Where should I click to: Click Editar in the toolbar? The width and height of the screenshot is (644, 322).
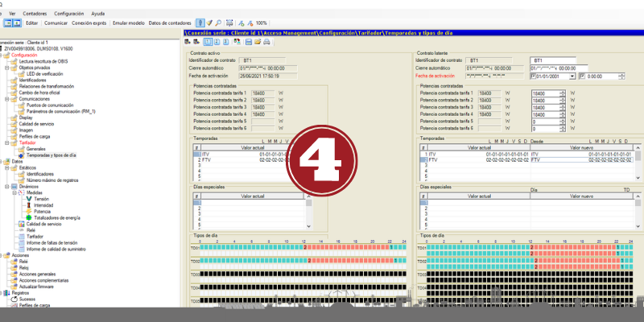point(31,23)
